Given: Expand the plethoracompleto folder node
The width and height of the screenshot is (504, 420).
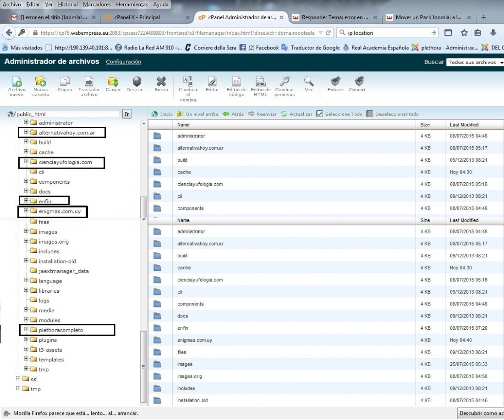Looking at the screenshot, I should [x=26, y=330].
